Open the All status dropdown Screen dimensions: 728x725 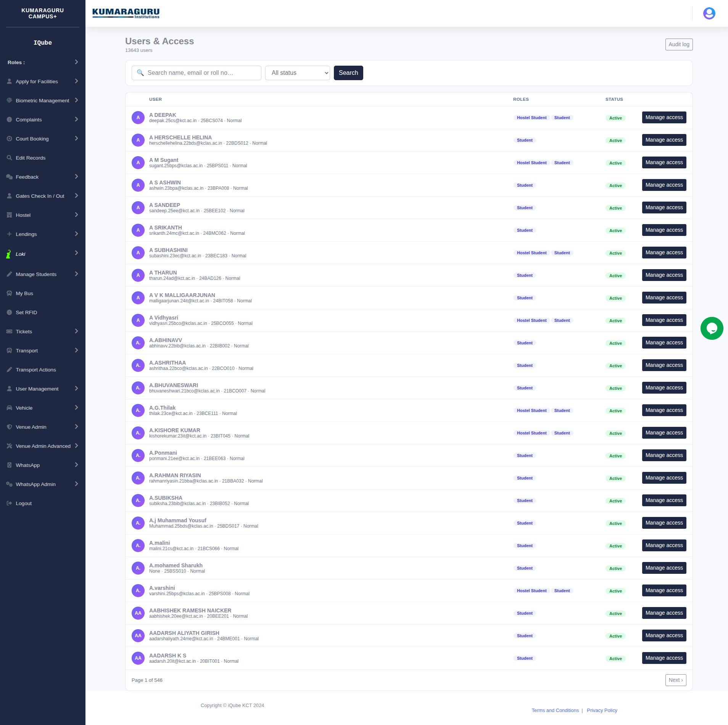pos(298,73)
